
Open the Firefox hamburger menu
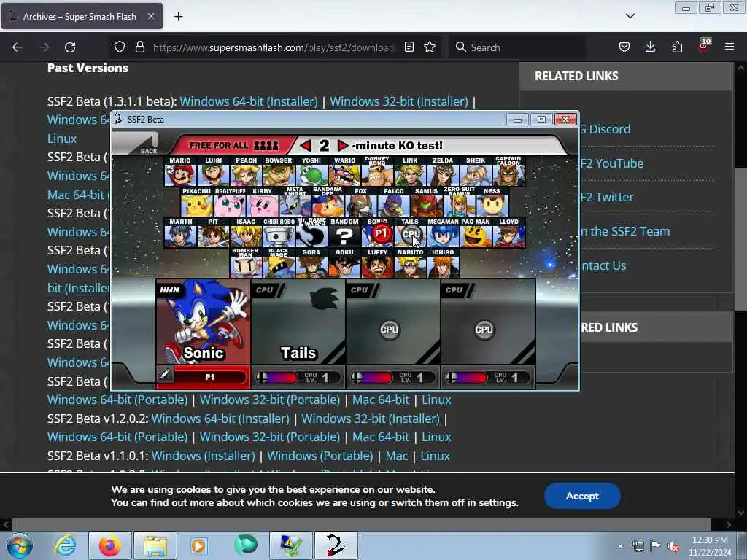pyautogui.click(x=729, y=47)
